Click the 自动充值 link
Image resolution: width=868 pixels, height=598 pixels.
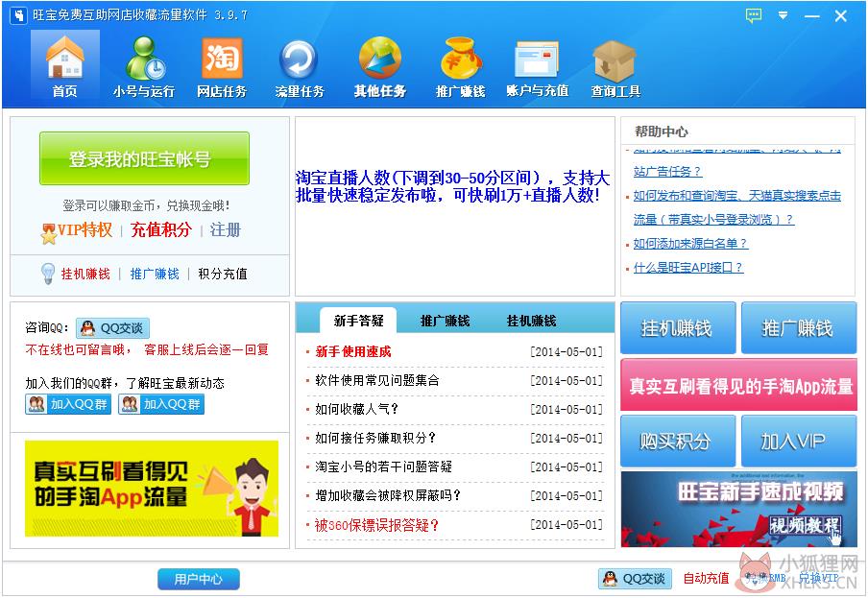(x=706, y=579)
